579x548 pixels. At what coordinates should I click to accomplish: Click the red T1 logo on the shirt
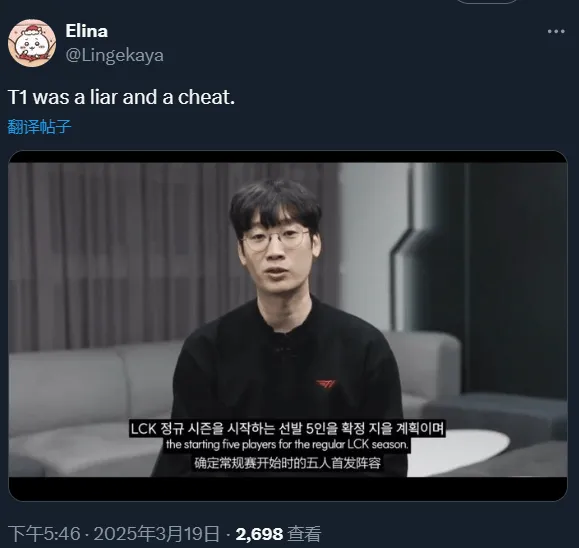(x=326, y=384)
